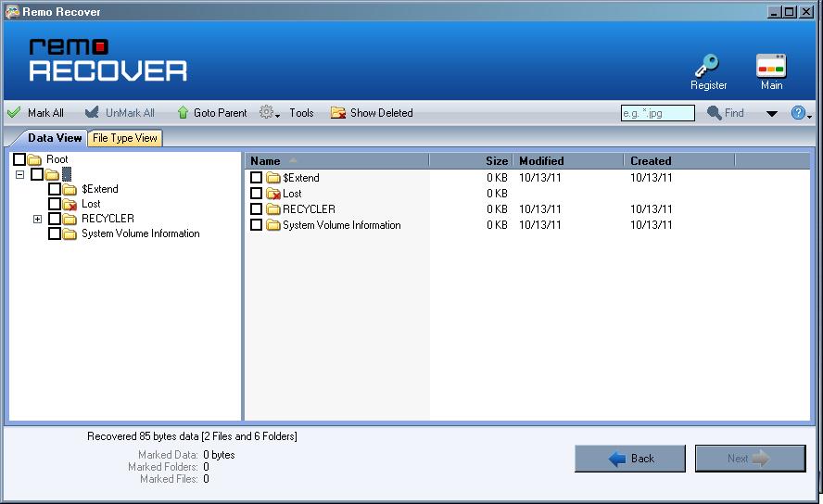
Task: Click System Volume Information folder icon in tree
Action: tap(70, 233)
